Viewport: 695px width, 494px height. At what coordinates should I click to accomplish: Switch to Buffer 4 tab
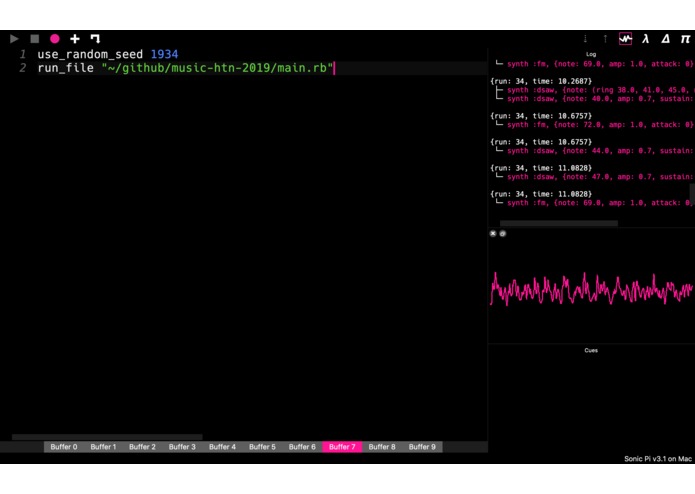click(x=222, y=447)
